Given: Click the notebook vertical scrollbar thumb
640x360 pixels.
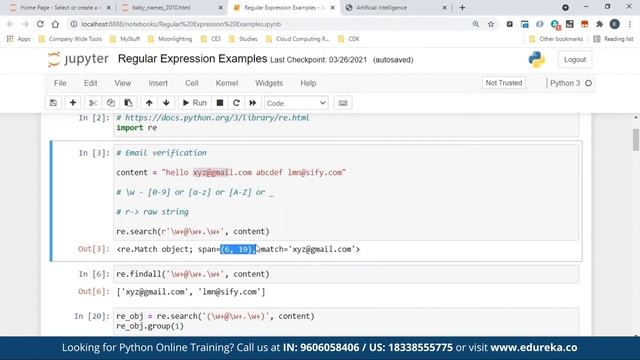Looking at the screenshot, I should click(x=636, y=140).
